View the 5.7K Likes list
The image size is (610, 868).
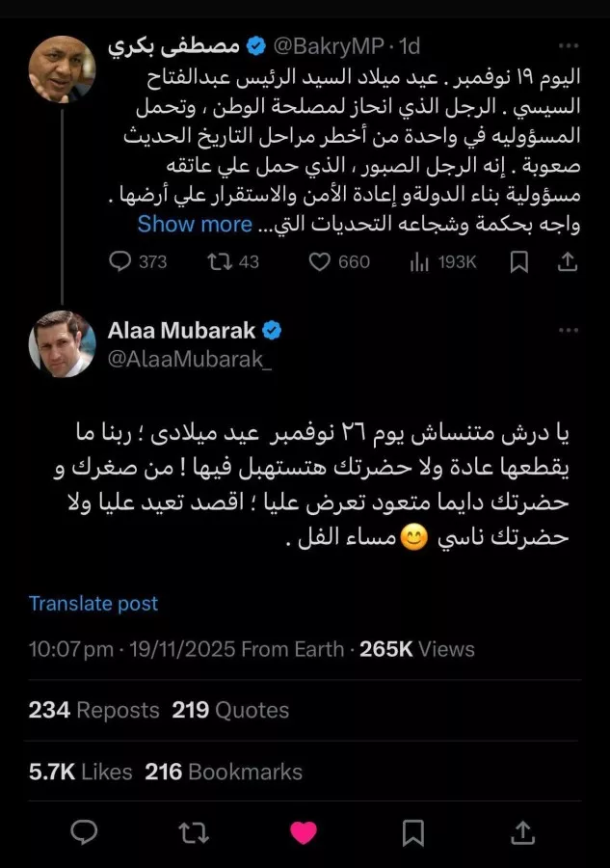coord(80,772)
